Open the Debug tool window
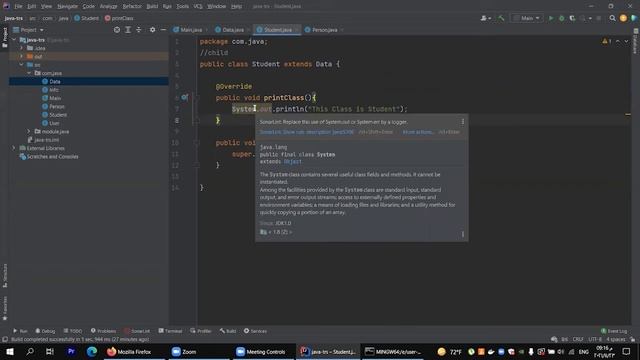Image resolution: width=640 pixels, height=360 pixels. pos(45,331)
